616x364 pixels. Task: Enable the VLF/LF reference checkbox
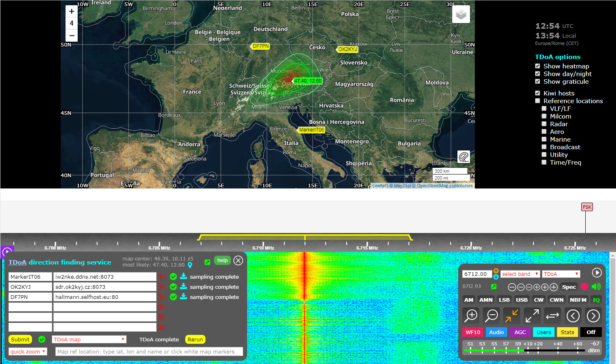click(x=544, y=108)
